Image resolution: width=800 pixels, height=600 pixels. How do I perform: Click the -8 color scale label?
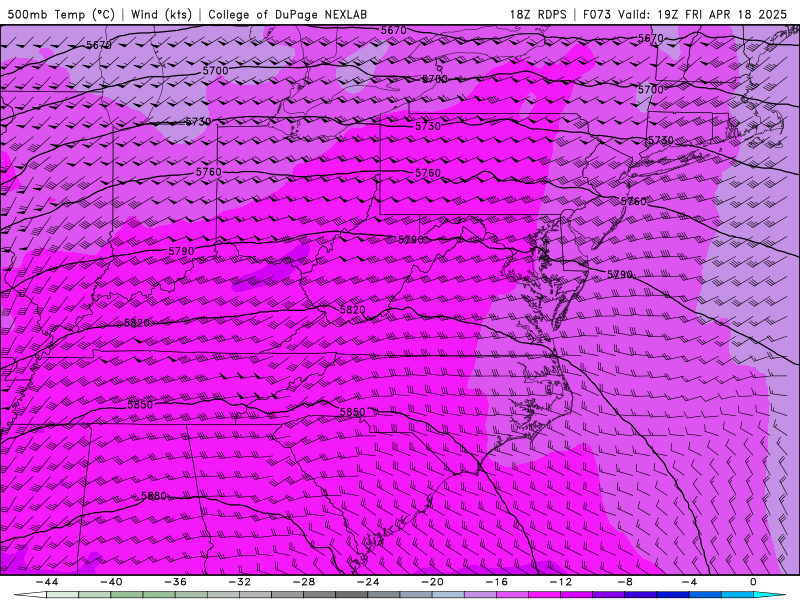pos(625,582)
